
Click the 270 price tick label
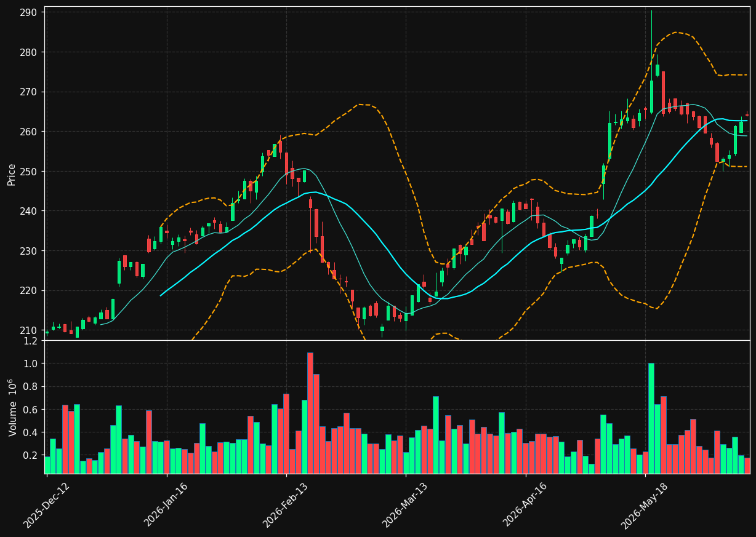(x=28, y=92)
